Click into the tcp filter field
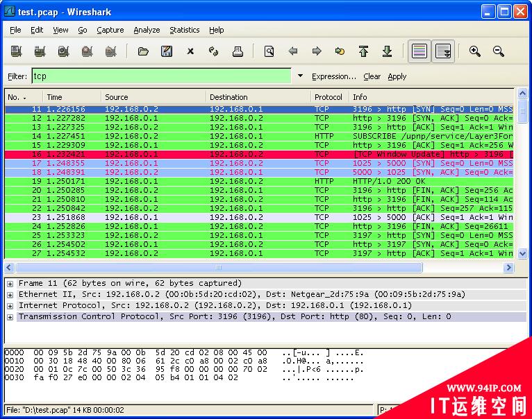532x419 pixels. click(162, 76)
